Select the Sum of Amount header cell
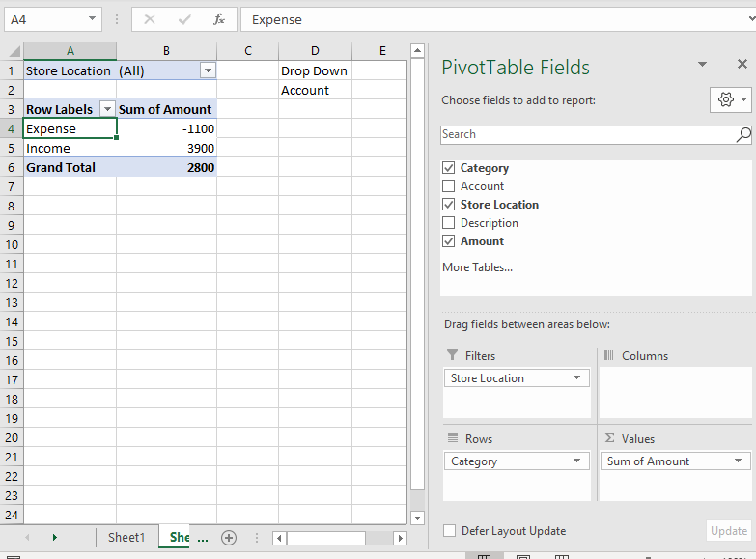The image size is (756, 559). (167, 109)
